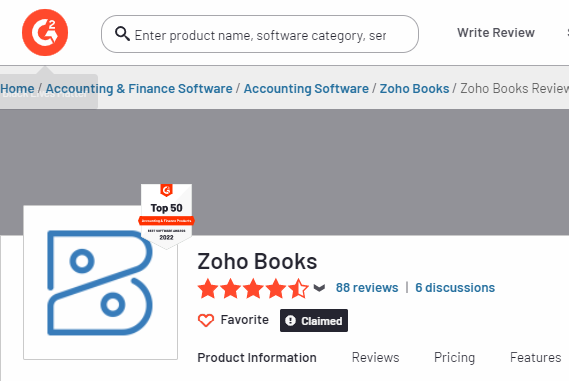
Task: Click the Claimed badge exclamation icon
Action: [290, 320]
